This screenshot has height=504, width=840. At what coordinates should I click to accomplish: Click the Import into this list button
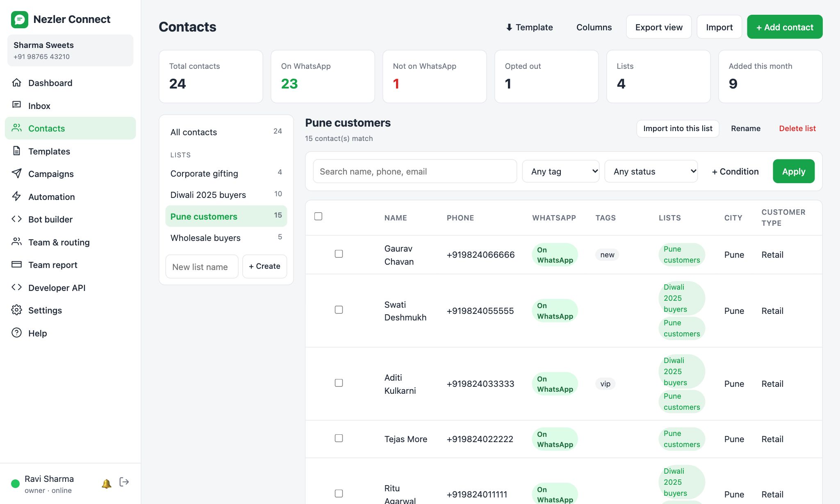click(678, 129)
